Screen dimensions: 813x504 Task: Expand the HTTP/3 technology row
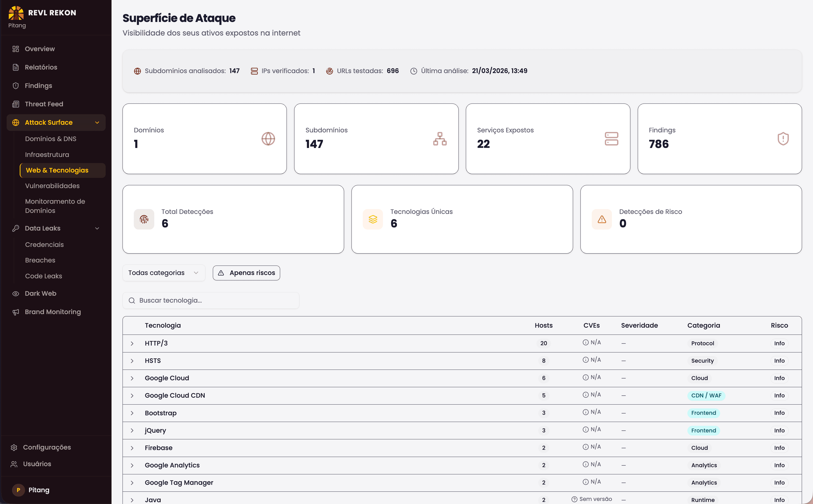(x=132, y=343)
